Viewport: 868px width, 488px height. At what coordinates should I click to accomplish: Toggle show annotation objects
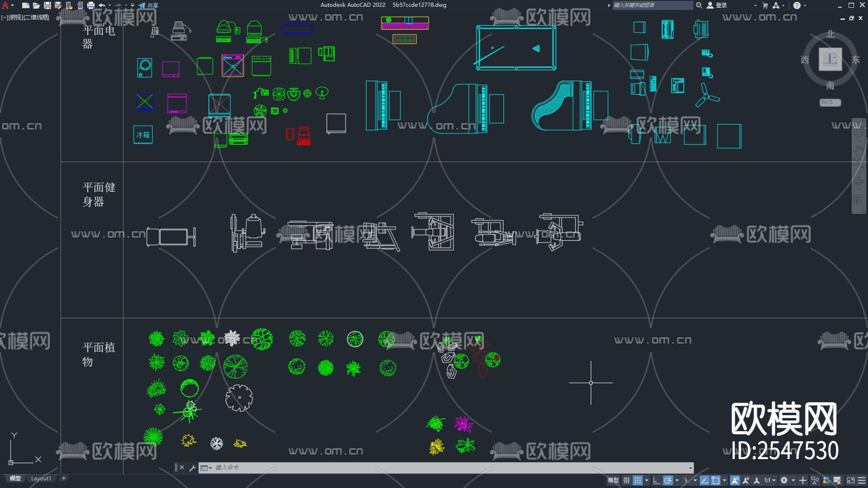pyautogui.click(x=735, y=480)
